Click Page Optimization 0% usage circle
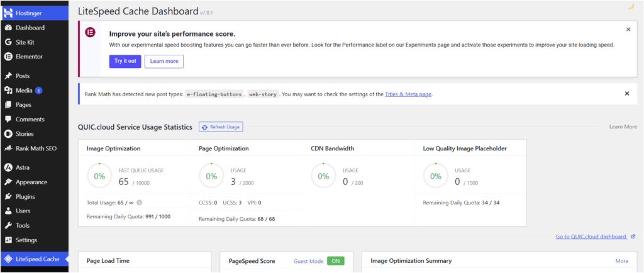The width and height of the screenshot is (644, 273). click(x=211, y=176)
